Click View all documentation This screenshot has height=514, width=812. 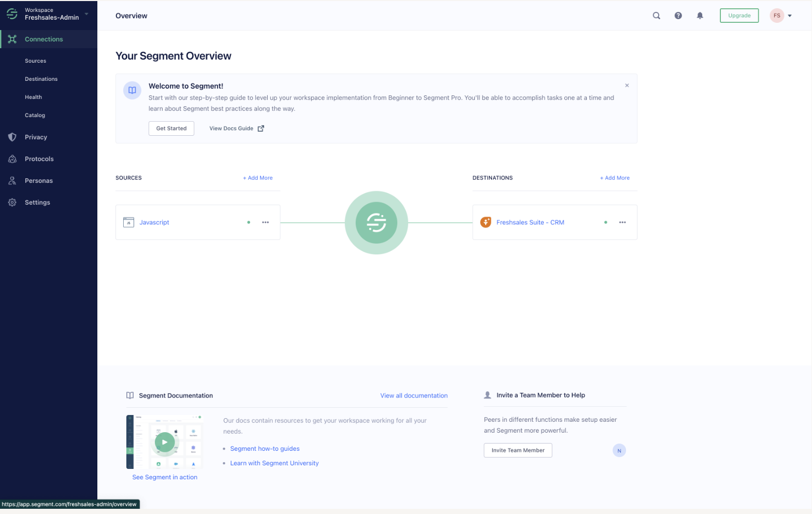tap(414, 395)
